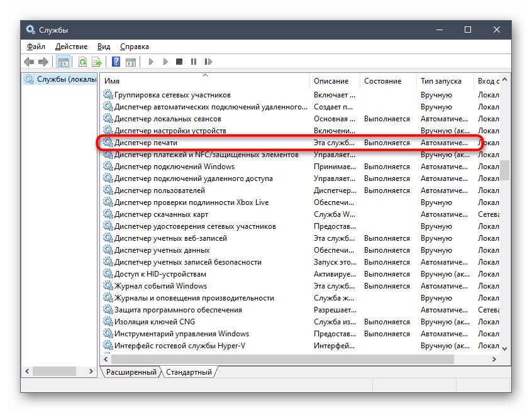Image resolution: width=532 pixels, height=413 pixels.
Task: Click Запуск это... description cell
Action: (x=335, y=262)
